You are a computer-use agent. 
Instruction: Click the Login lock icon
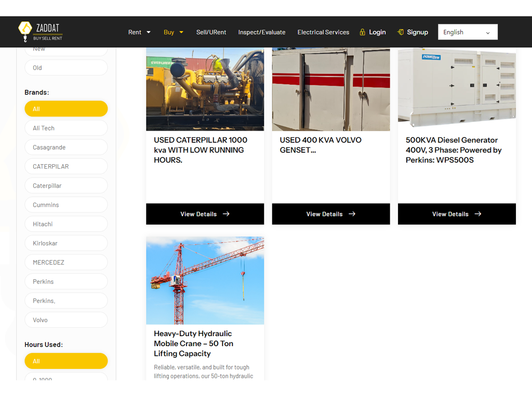362,32
